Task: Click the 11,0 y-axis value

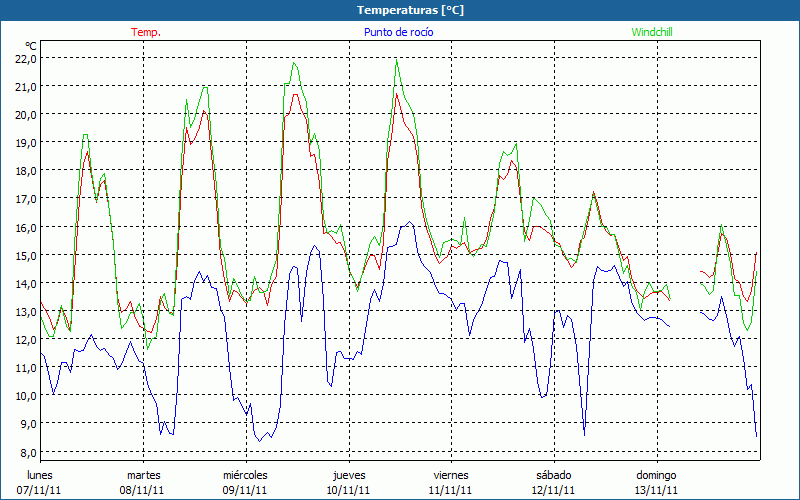Action: [x=25, y=367]
